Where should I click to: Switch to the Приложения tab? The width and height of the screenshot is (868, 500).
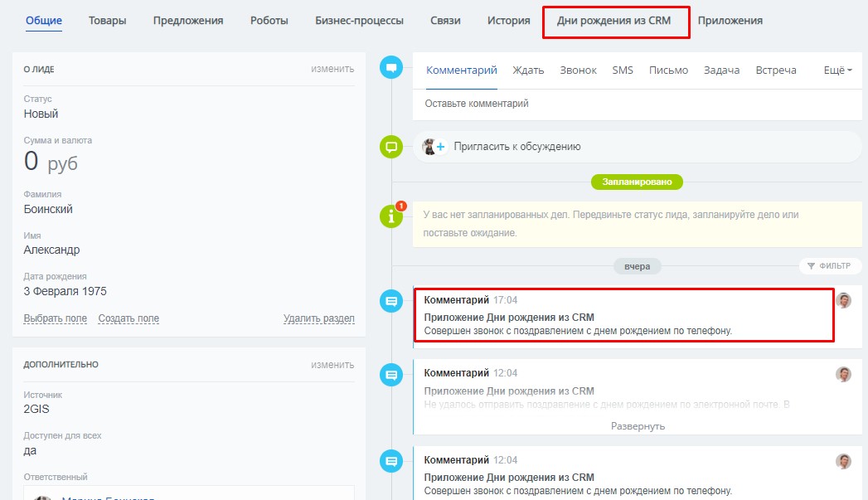click(x=730, y=21)
